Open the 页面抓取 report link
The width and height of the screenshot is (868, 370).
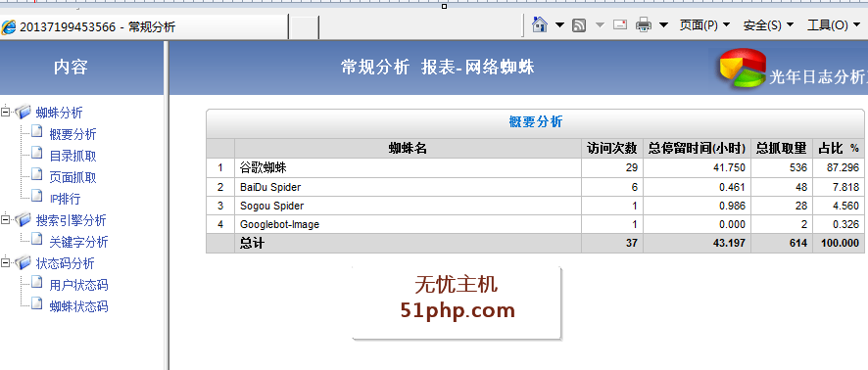pyautogui.click(x=73, y=177)
